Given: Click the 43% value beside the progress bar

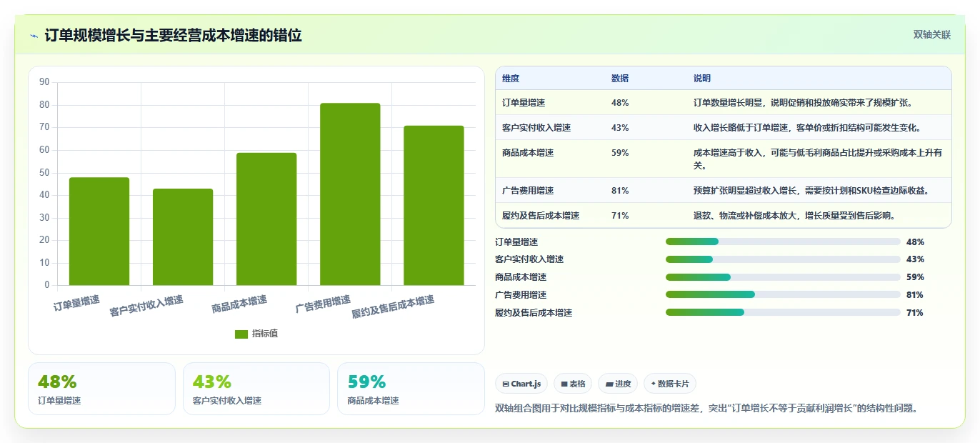Looking at the screenshot, I should (915, 259).
